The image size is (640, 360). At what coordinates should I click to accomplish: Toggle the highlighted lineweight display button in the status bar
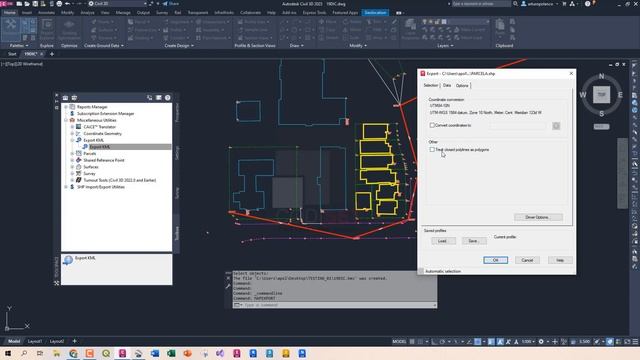coord(491,342)
